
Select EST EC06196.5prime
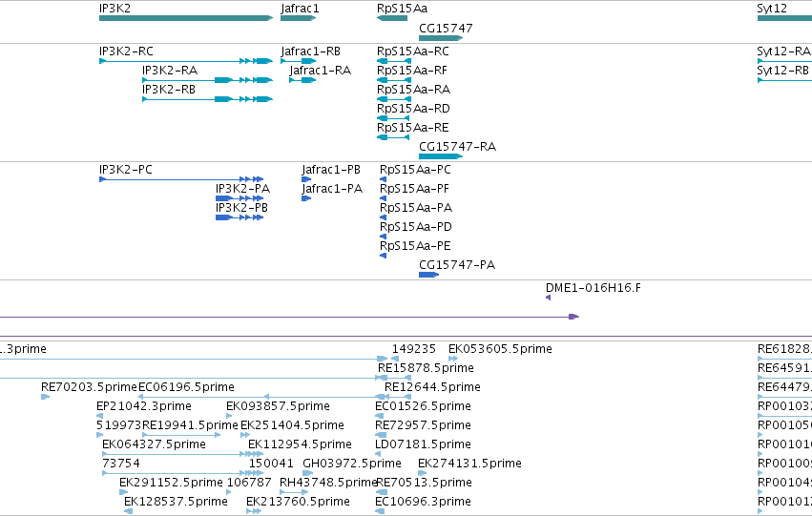point(262,397)
